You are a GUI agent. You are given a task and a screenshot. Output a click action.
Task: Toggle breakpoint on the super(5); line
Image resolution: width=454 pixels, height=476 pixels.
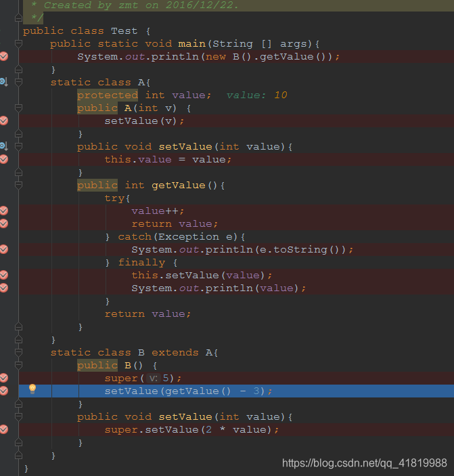coord(3,378)
